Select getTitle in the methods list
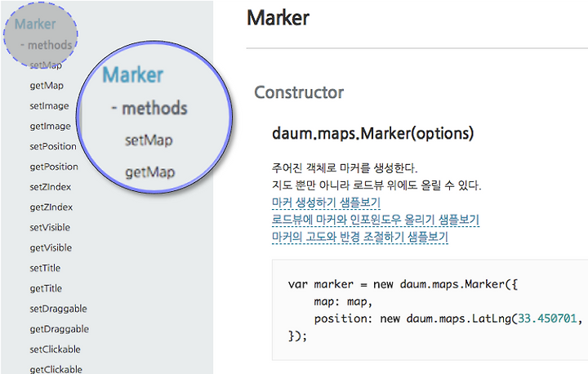Viewport: 588px width, 374px height. click(46, 288)
